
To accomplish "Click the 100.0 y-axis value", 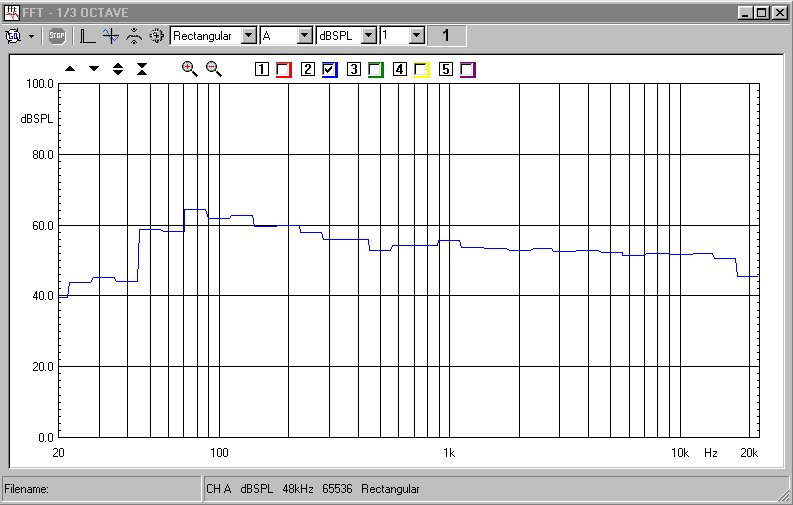I will click(40, 84).
